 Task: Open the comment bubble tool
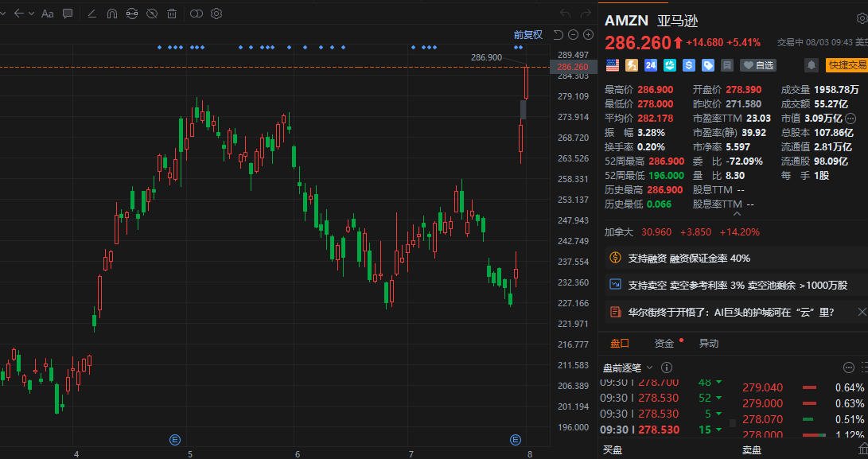pyautogui.click(x=68, y=14)
